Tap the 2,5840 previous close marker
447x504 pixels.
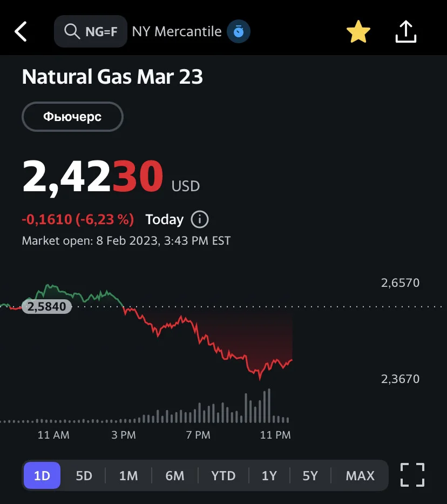pos(46,306)
